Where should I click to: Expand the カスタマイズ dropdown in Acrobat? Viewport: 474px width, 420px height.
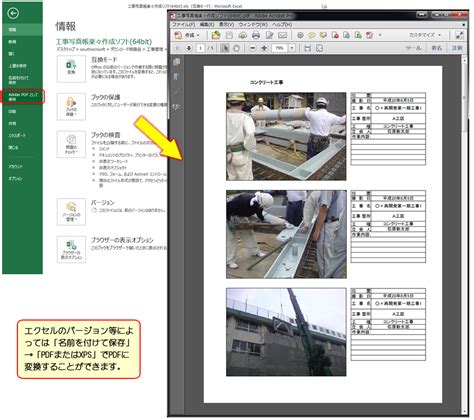point(425,35)
